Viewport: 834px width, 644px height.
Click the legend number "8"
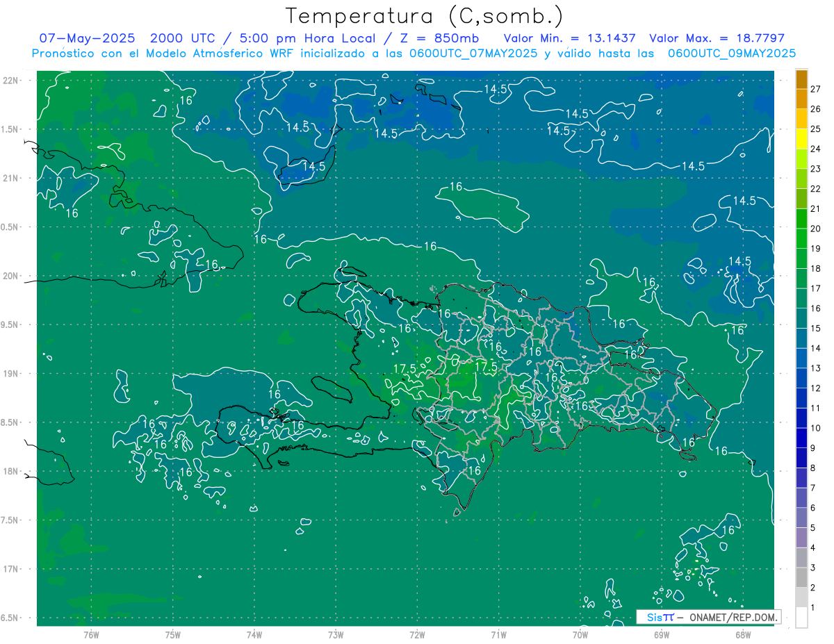tap(813, 468)
